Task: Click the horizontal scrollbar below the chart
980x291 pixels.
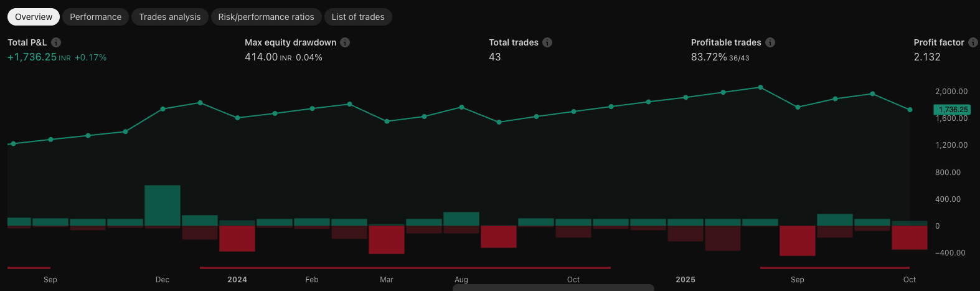Action: 554,287
